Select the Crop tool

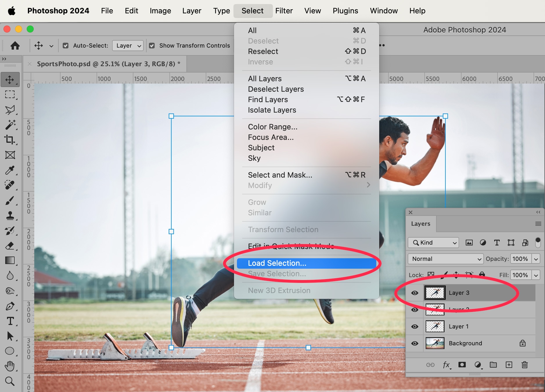coord(10,140)
